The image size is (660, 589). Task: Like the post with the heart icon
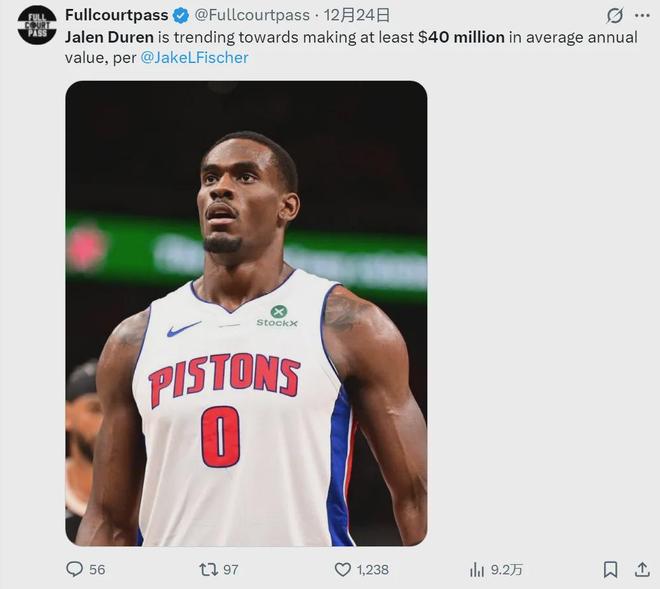[x=342, y=569]
